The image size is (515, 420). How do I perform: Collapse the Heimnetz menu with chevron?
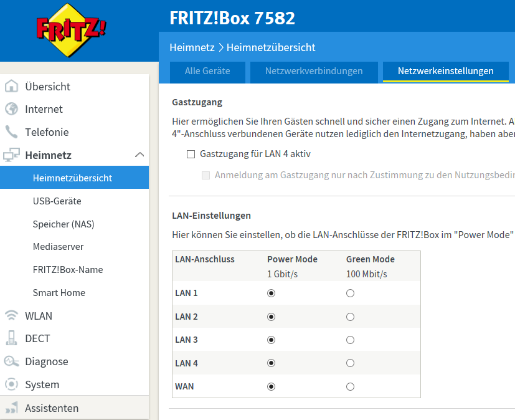click(139, 155)
